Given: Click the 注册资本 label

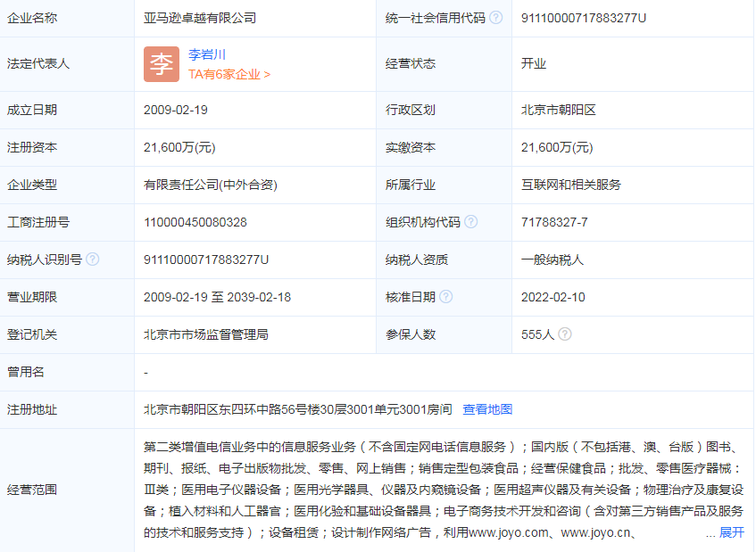Looking at the screenshot, I should (x=32, y=147).
